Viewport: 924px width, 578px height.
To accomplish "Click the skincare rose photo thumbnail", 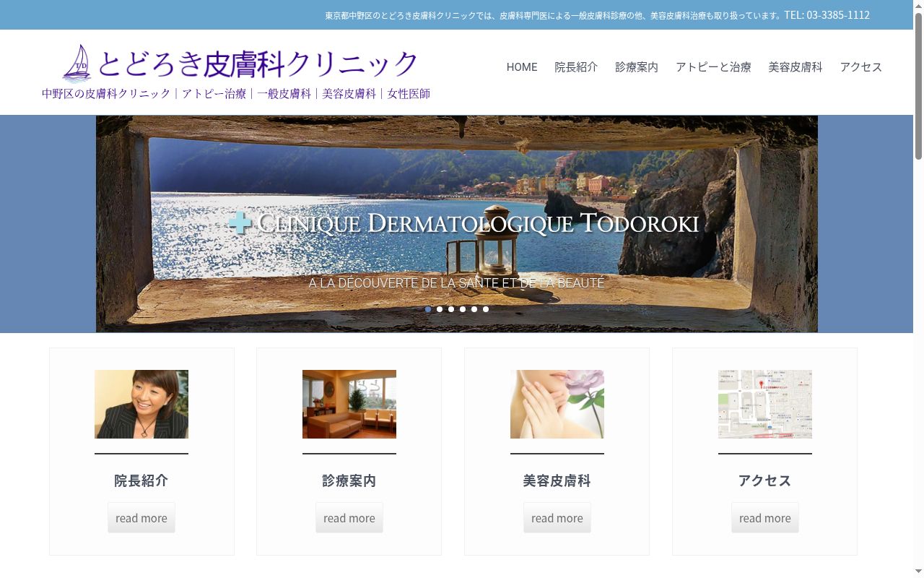I will (557, 405).
